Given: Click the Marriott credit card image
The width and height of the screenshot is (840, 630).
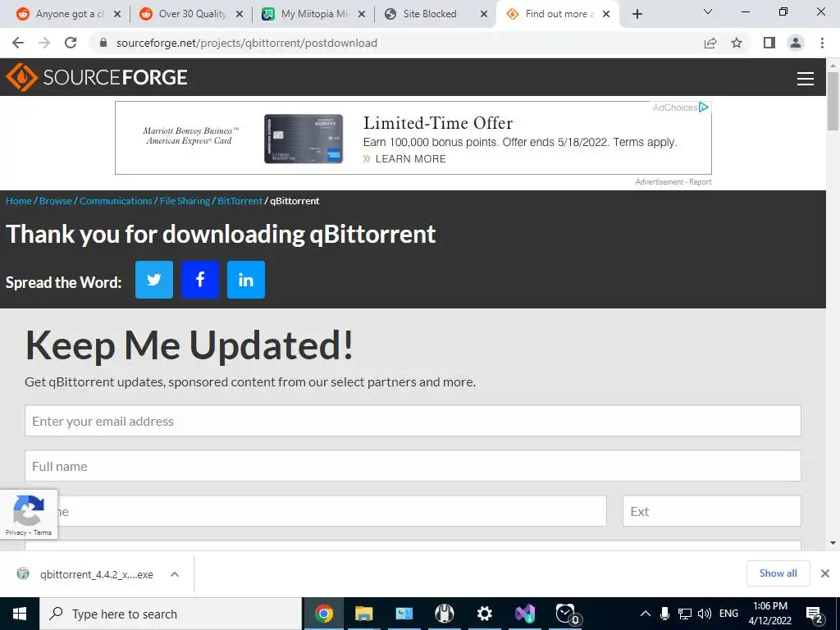Looking at the screenshot, I should tap(304, 139).
